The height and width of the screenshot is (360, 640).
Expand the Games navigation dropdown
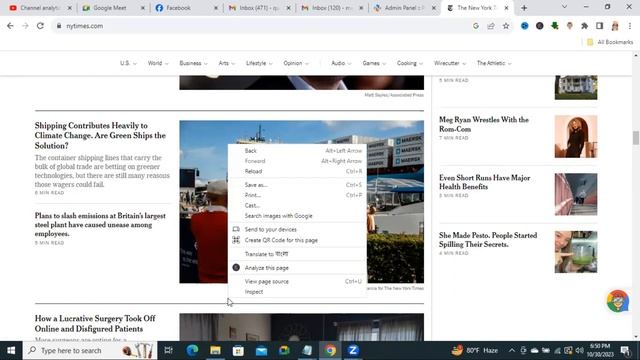(374, 63)
